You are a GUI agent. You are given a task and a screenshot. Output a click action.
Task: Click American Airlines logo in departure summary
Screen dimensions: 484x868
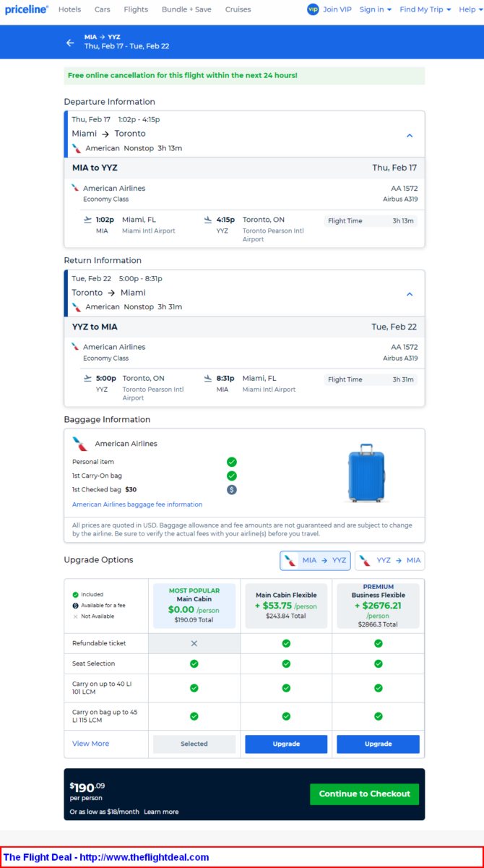coord(77,148)
